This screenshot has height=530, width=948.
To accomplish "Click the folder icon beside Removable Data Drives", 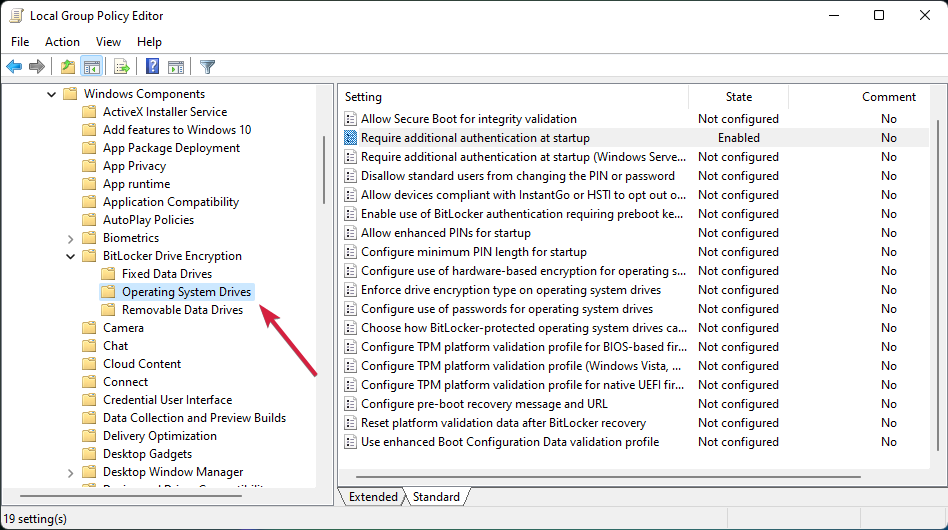I will (x=108, y=310).
